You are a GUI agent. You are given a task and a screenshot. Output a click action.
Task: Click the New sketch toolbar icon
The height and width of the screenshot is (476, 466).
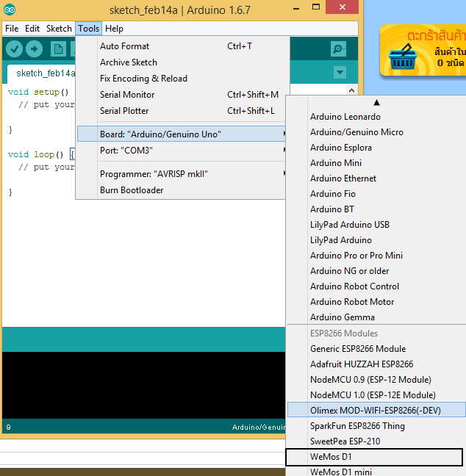pos(58,49)
